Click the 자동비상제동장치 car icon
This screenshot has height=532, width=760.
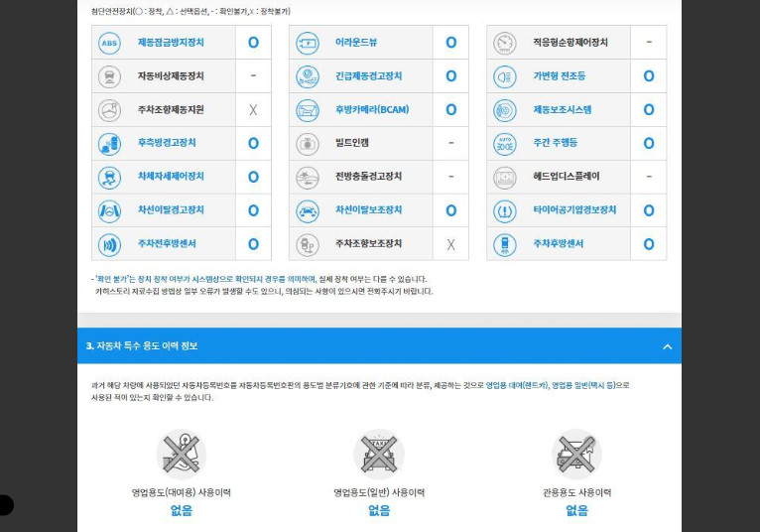click(109, 76)
